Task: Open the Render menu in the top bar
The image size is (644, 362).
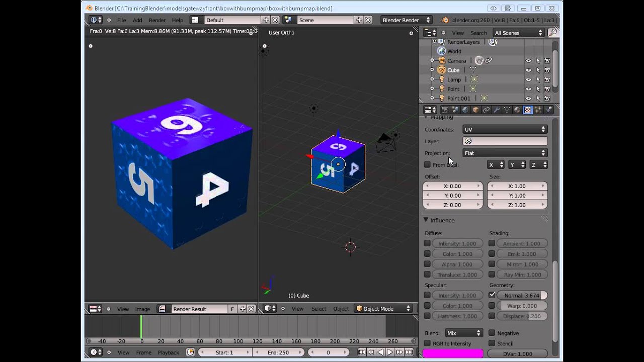Action: coord(157,20)
